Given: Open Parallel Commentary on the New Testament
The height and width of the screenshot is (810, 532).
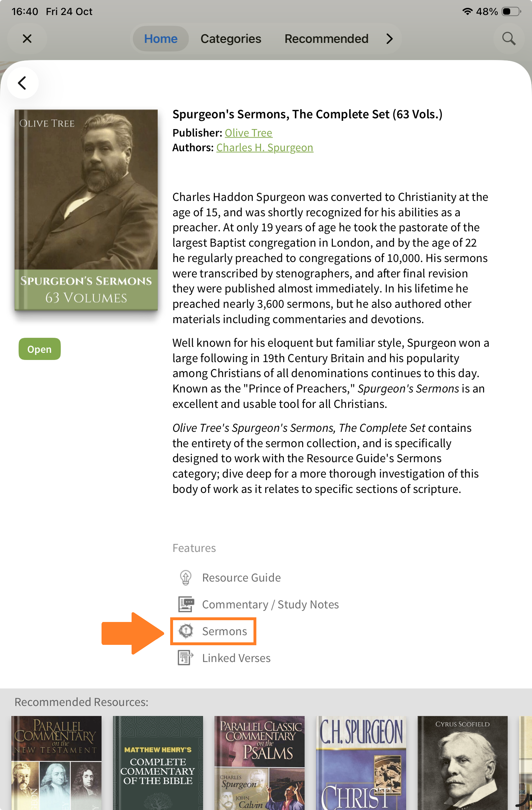Looking at the screenshot, I should (56, 763).
